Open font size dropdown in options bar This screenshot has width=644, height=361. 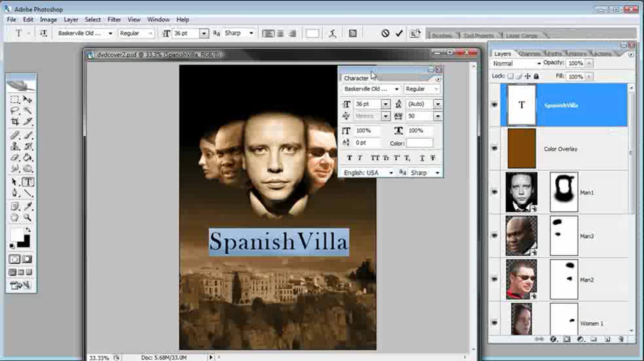(x=204, y=34)
